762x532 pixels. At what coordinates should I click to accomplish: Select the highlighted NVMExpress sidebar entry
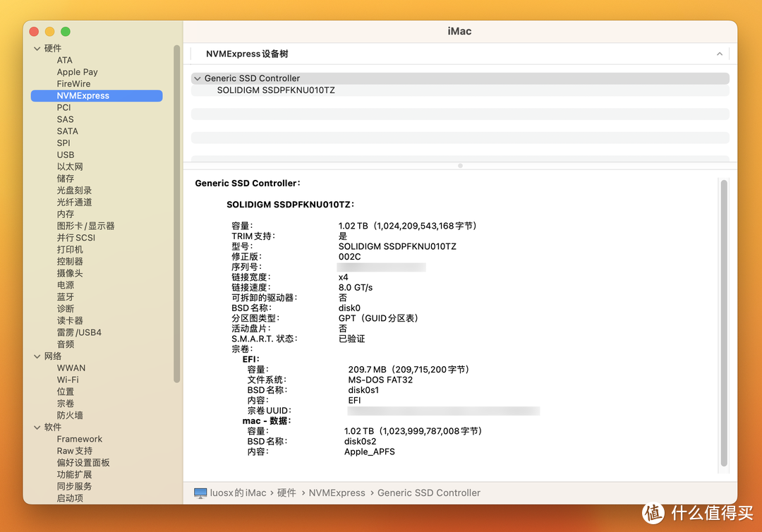coord(97,96)
